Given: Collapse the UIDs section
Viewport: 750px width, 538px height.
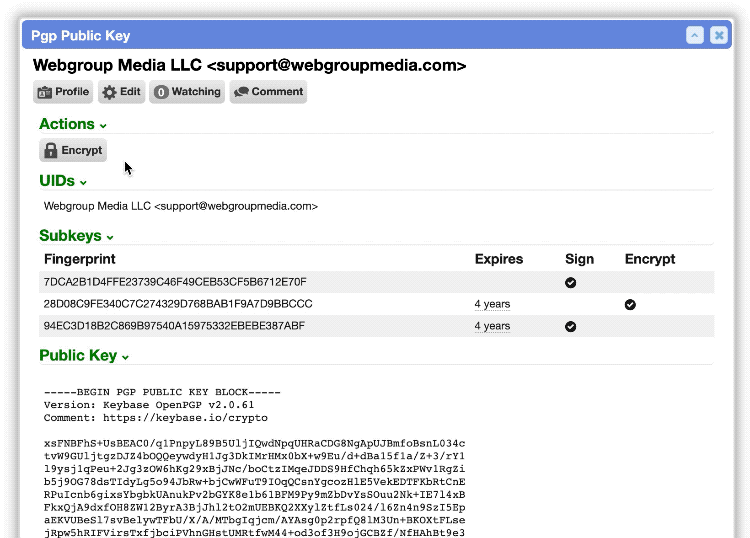Looking at the screenshot, I should point(63,181).
